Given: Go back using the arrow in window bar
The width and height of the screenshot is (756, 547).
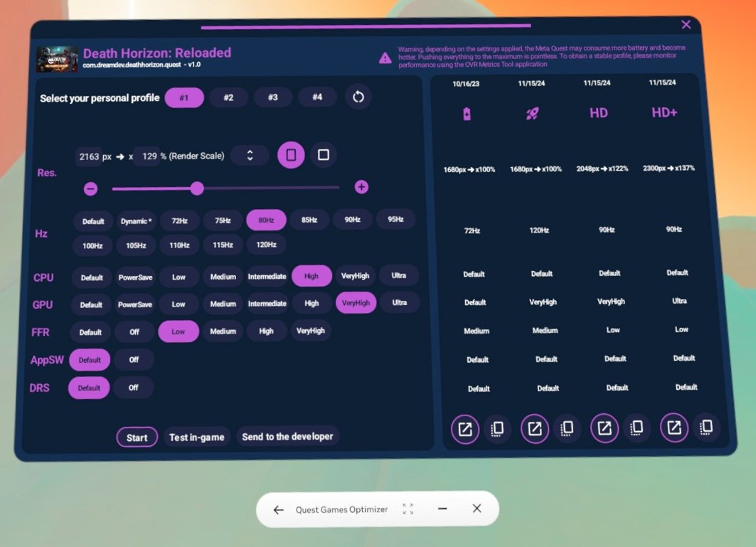Looking at the screenshot, I should pyautogui.click(x=278, y=510).
